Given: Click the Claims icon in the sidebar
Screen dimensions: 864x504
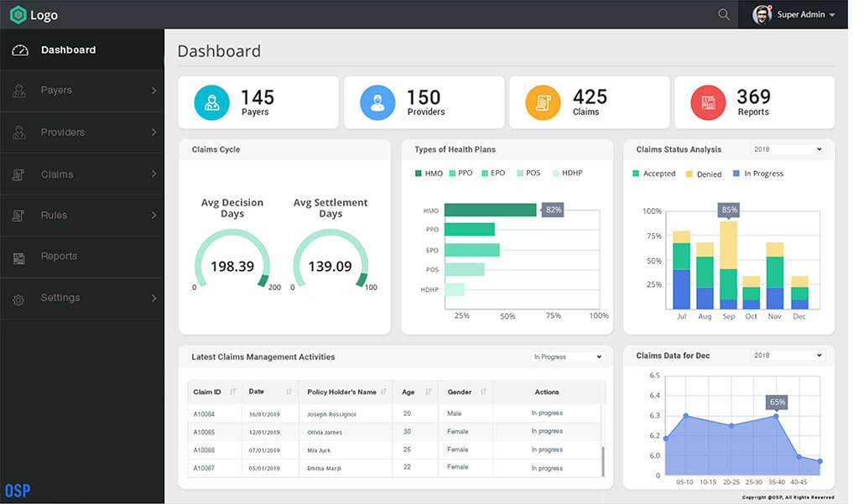Looking at the screenshot, I should click(x=18, y=173).
